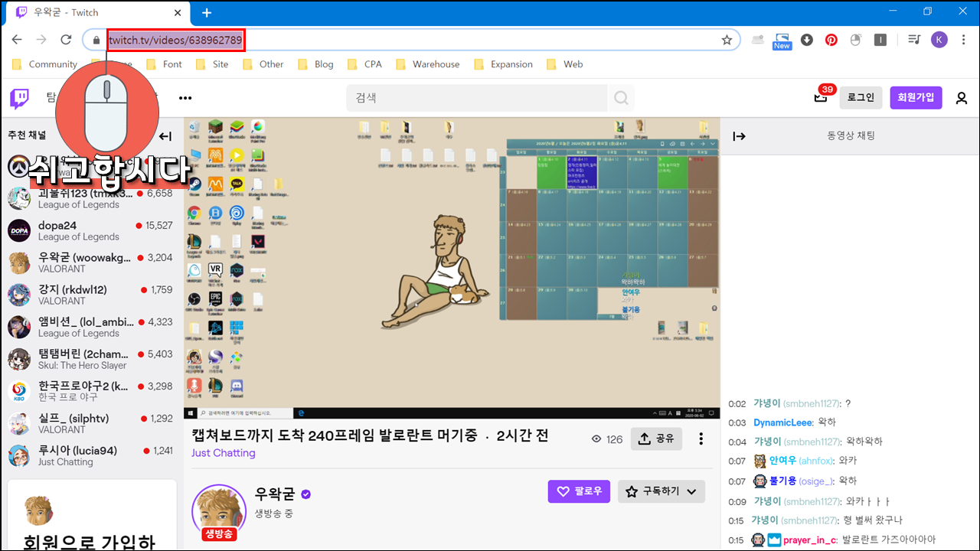Click the Twitch search input field
Image resolution: width=980 pixels, height=551 pixels.
tap(477, 98)
